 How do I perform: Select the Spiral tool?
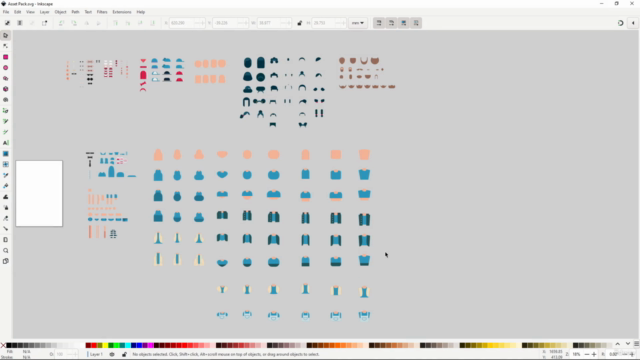click(x=6, y=100)
